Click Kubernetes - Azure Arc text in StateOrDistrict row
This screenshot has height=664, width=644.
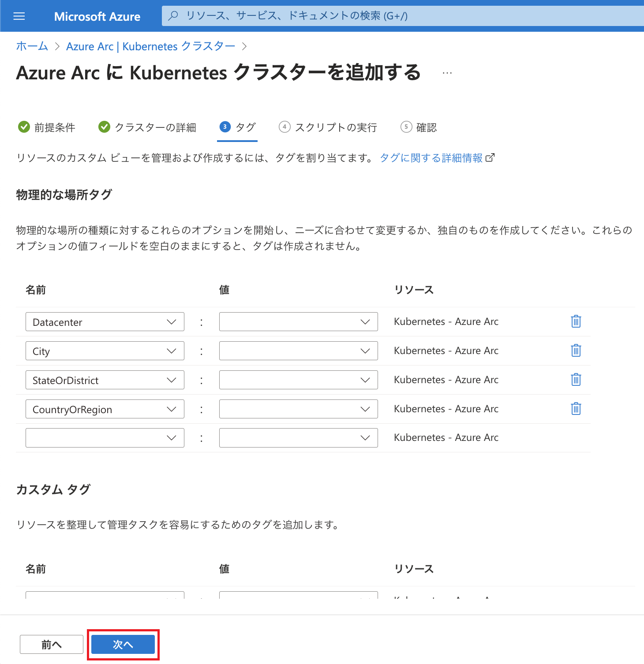(x=446, y=380)
